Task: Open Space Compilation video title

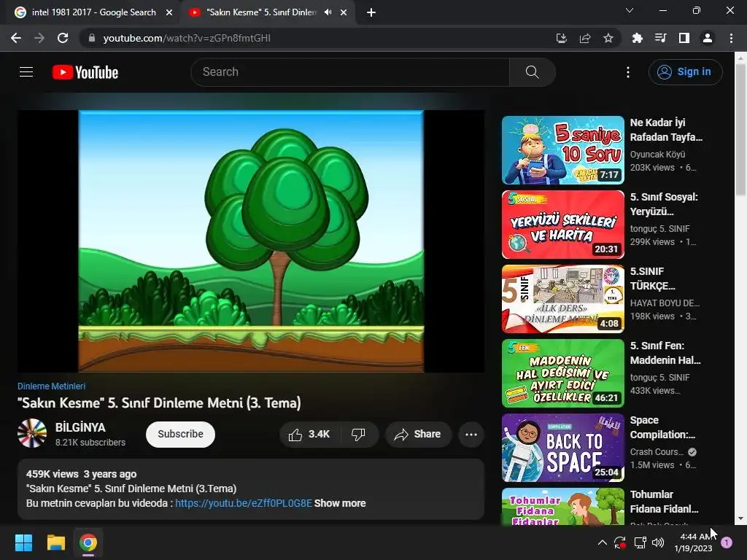Action: point(662,427)
